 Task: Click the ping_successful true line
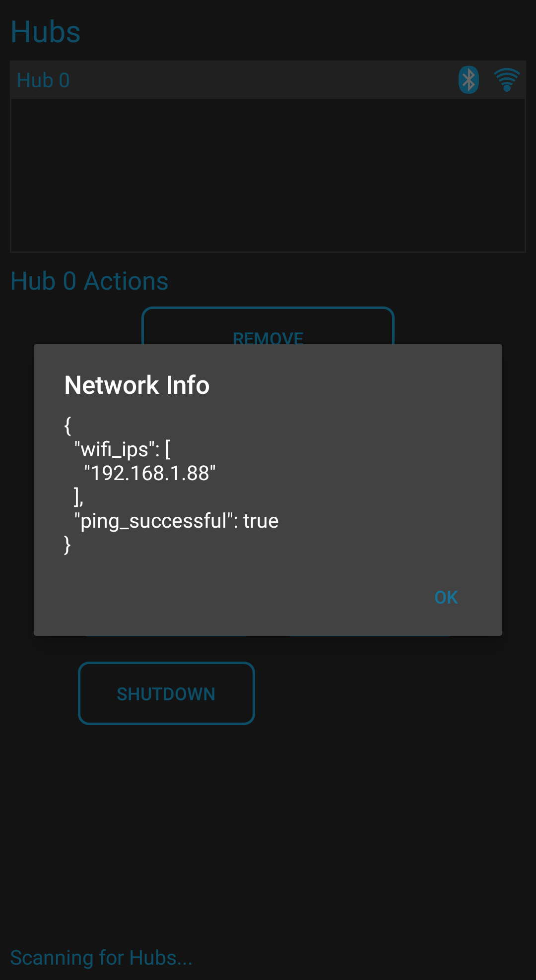click(176, 521)
